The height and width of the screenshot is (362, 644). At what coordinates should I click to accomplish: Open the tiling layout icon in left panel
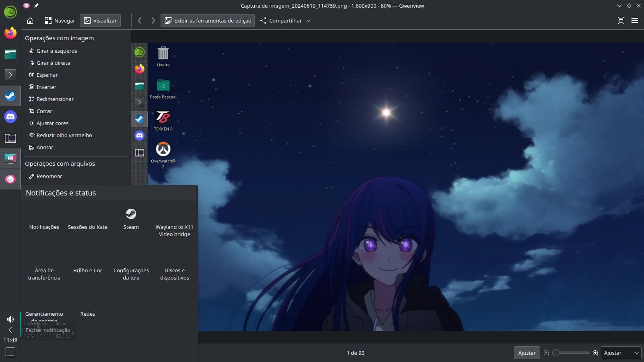(10, 138)
